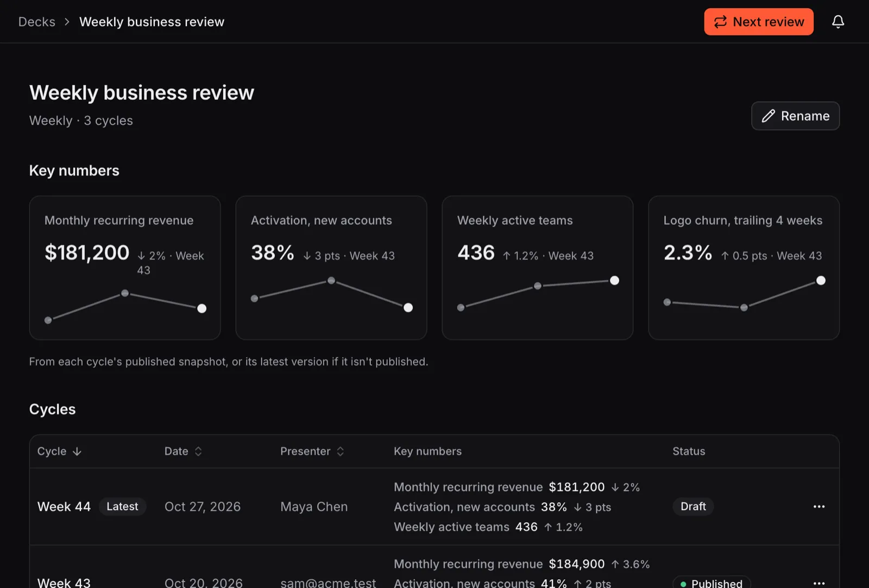
Task: Select middle point on Weekly active teams sparkline
Action: coord(537,286)
